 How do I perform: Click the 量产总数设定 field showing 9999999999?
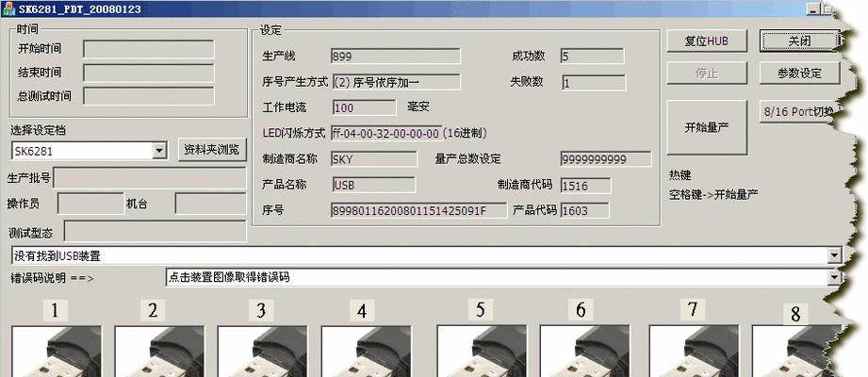point(606,159)
